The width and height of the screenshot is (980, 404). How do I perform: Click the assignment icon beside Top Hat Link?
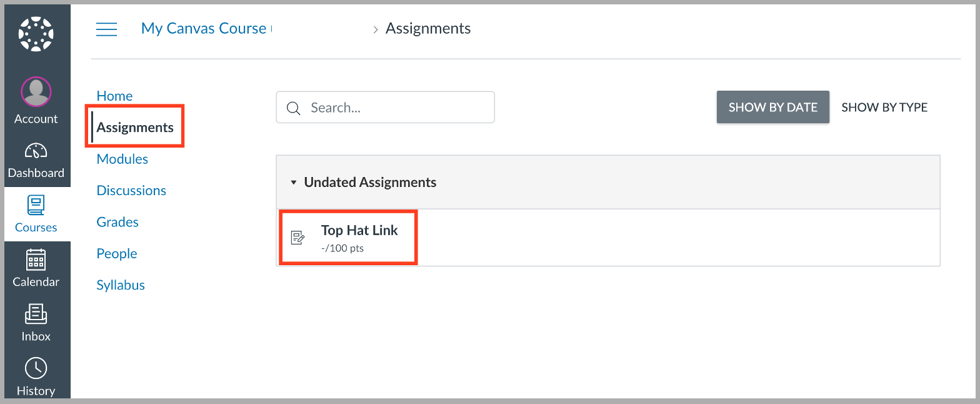click(298, 237)
